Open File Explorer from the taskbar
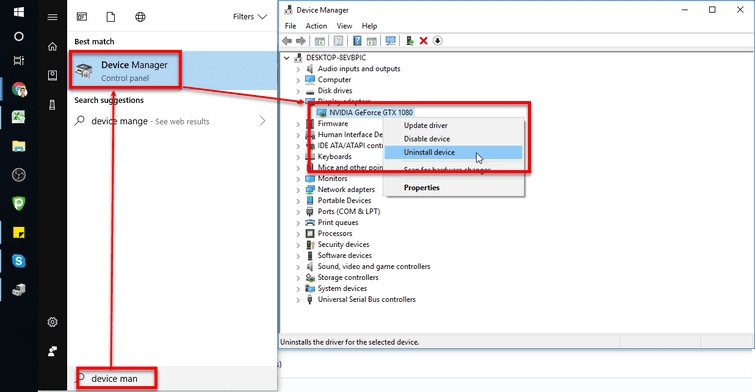This screenshot has height=392, width=755. click(x=19, y=146)
